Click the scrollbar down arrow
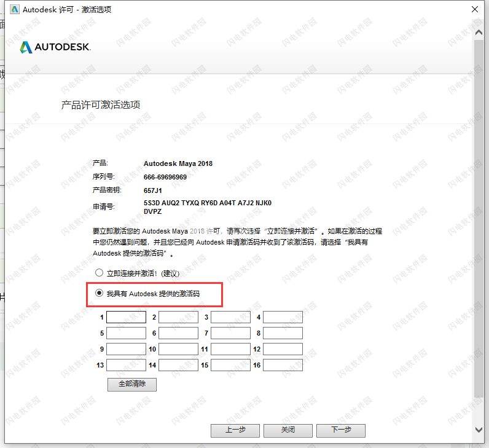Screen dimensions: 489x448 (479, 430)
